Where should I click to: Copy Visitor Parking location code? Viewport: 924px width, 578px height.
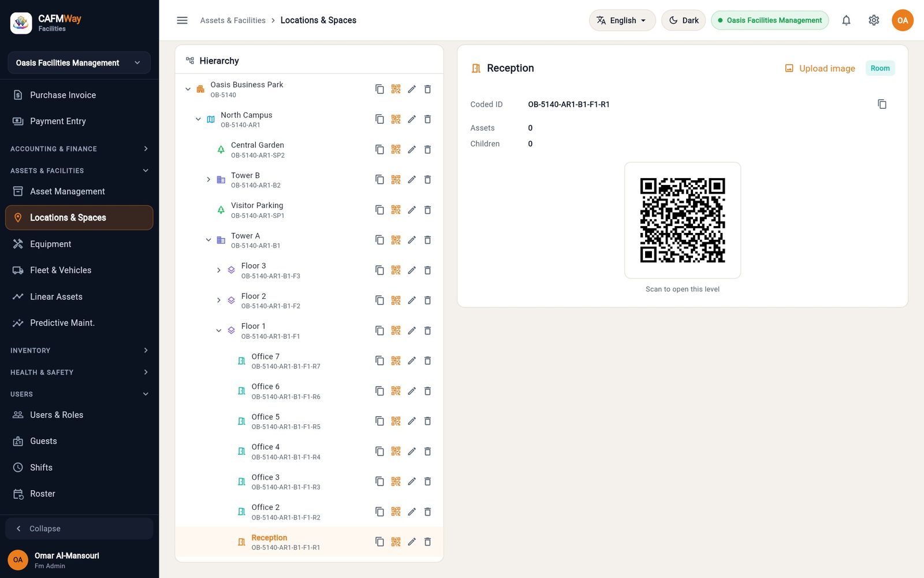click(x=379, y=210)
